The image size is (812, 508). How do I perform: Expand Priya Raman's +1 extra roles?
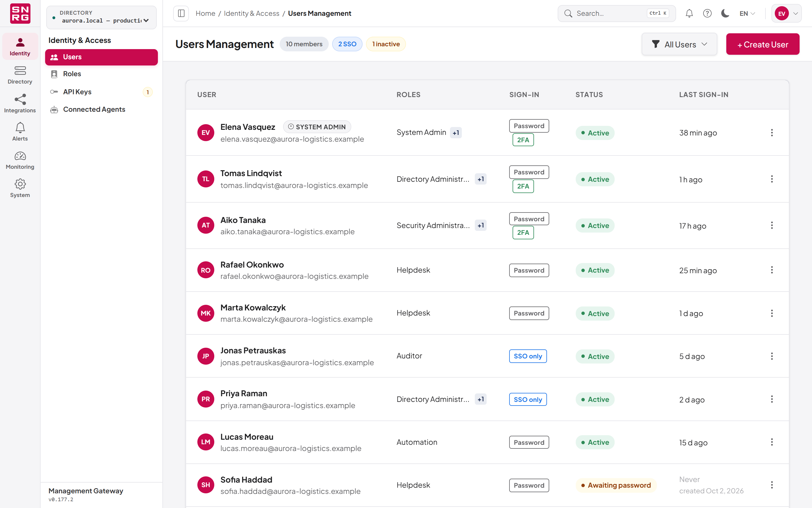pos(481,399)
